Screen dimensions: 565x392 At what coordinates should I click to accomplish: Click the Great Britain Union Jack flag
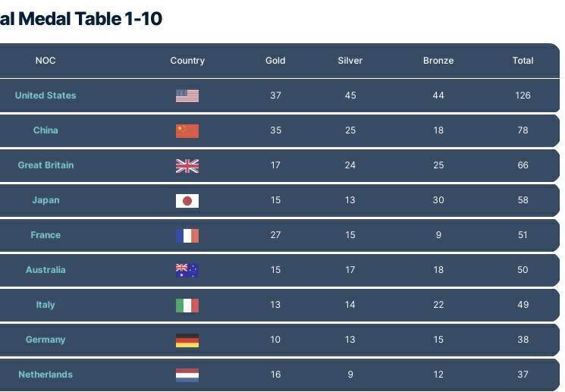tap(187, 166)
